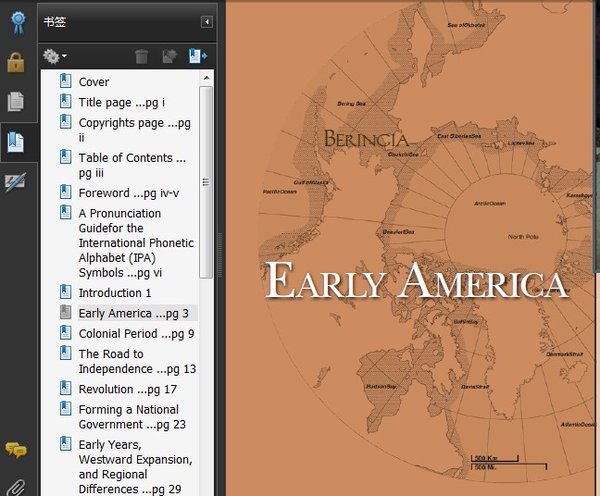The image size is (600, 496).
Task: Click the new bookmark icon
Action: pyautogui.click(x=170, y=56)
